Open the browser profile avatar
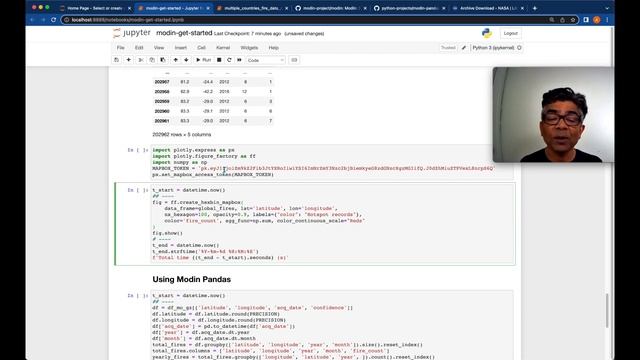 (597, 20)
